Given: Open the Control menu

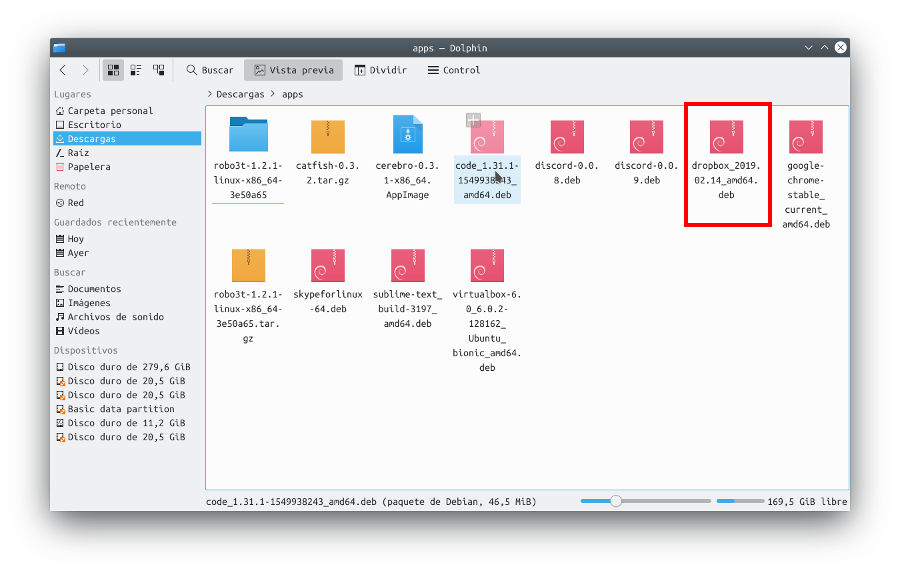Looking at the screenshot, I should coord(453,70).
